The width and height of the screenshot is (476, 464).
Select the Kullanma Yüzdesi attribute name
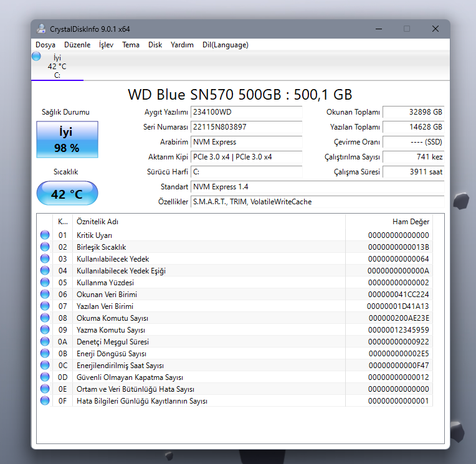click(x=105, y=283)
